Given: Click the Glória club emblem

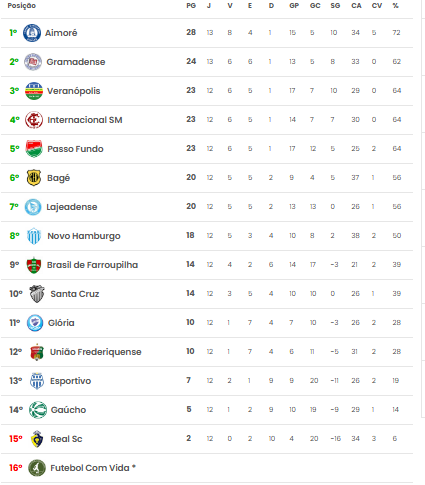Looking at the screenshot, I should [35, 323].
